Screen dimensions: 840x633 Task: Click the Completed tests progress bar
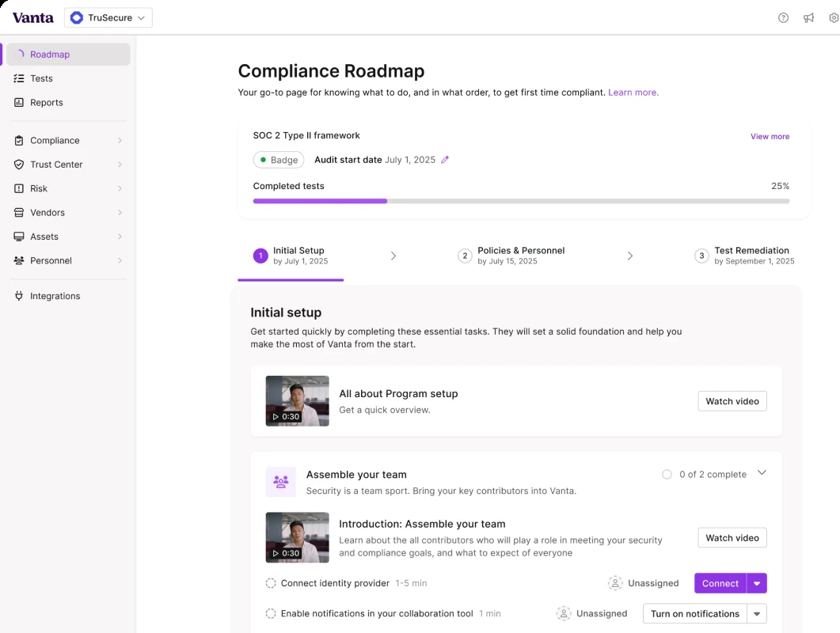coord(521,201)
